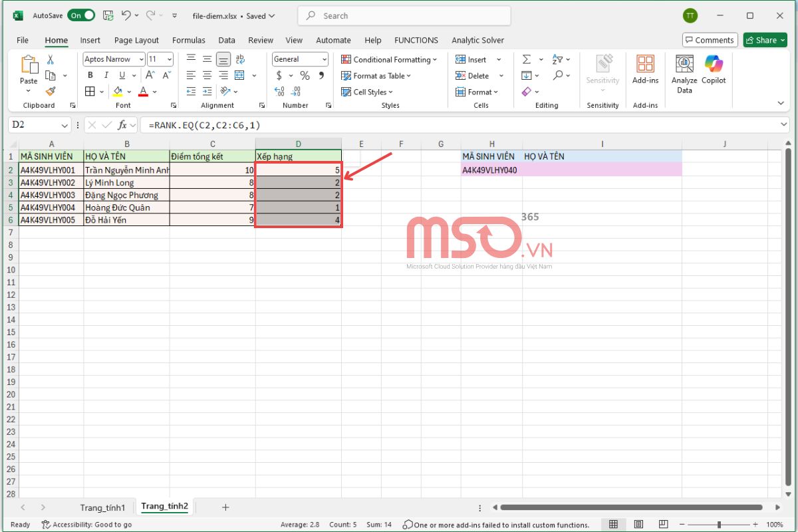Viewport: 798px width, 532px height.
Task: Open Accessibility: Good to go status
Action: (86, 525)
